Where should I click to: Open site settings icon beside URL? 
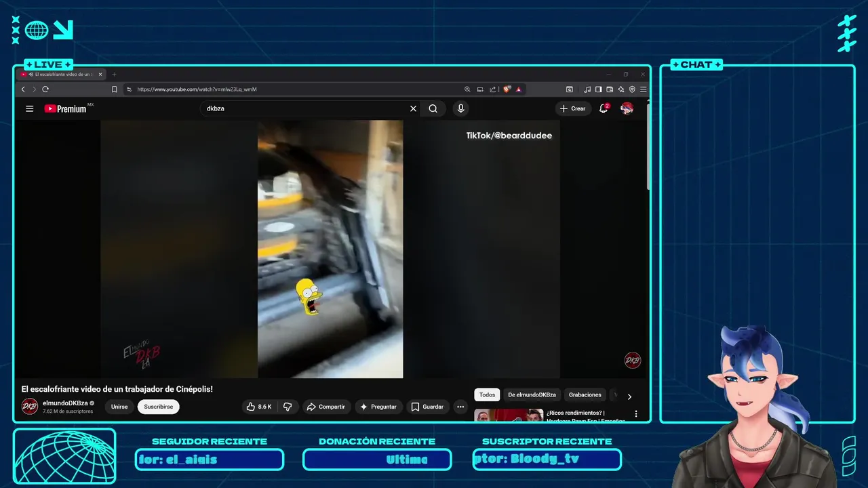coord(129,89)
